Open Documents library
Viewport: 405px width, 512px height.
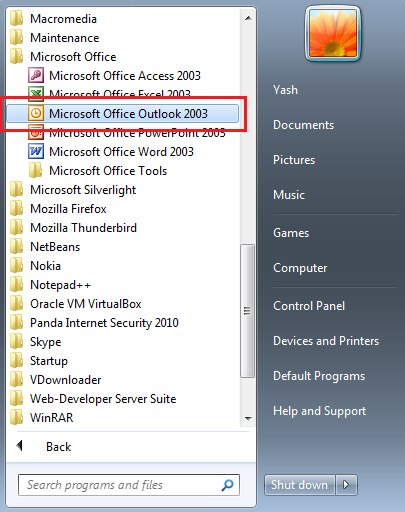(303, 125)
